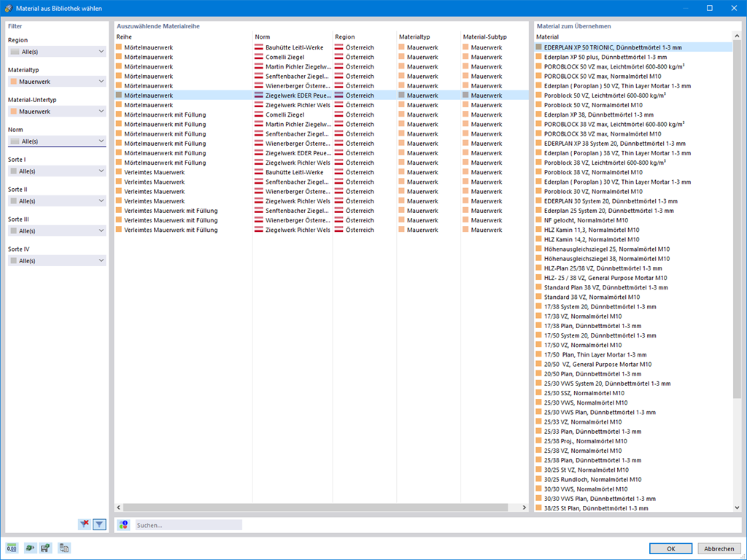
Task: Select HLZ- 25 / 38 VZ, General Purpose Mortar M10
Action: (x=634, y=278)
